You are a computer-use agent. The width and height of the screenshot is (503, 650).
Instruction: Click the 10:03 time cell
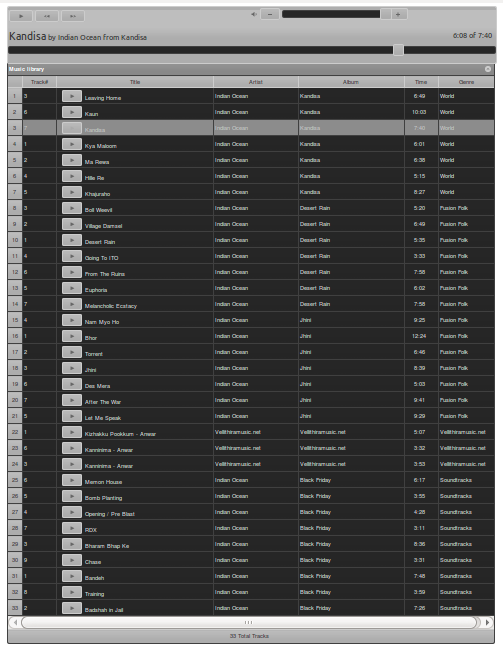click(421, 112)
